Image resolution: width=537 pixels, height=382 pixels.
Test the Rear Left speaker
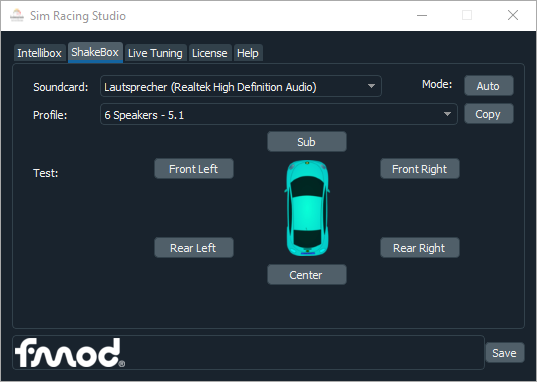(194, 247)
